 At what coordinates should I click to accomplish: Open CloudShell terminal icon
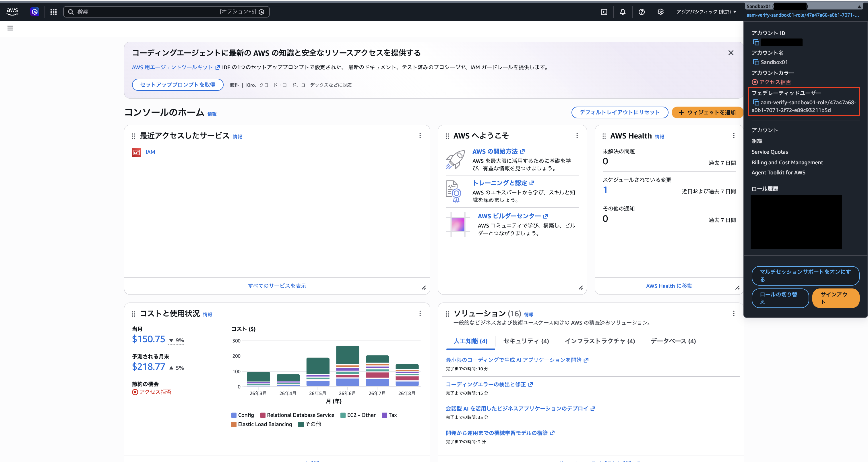pyautogui.click(x=604, y=12)
